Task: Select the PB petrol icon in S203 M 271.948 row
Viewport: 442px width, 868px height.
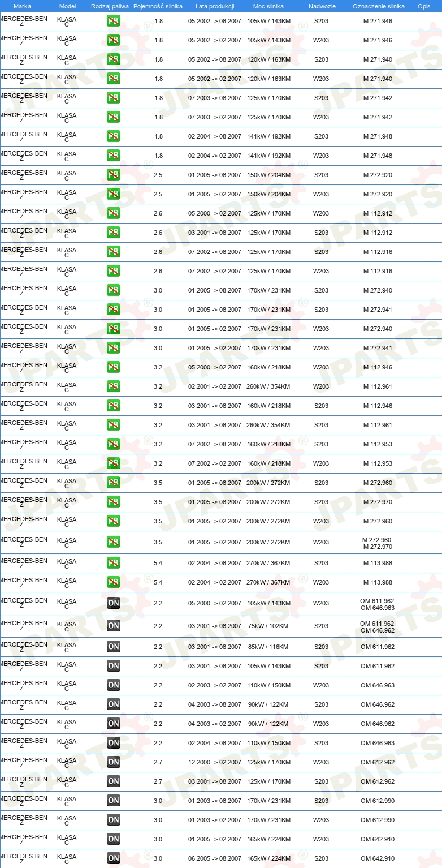Action: (114, 136)
